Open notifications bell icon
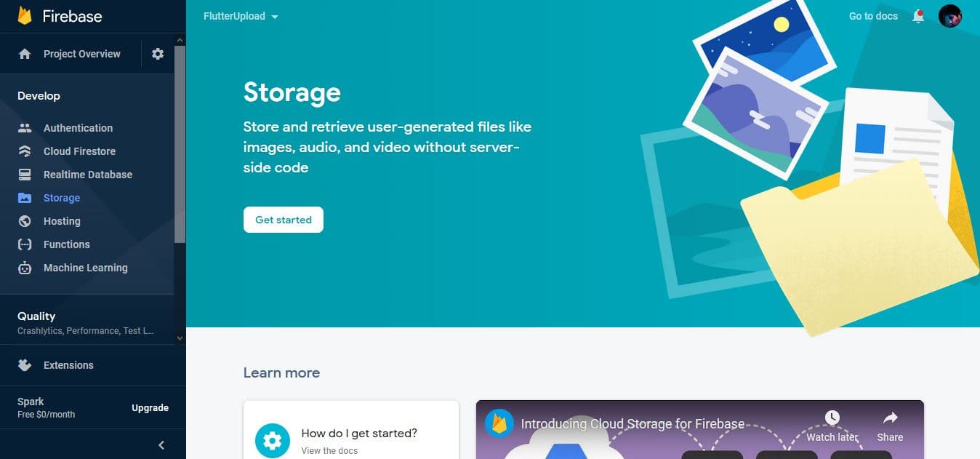Viewport: 980px width, 459px height. pos(918,16)
